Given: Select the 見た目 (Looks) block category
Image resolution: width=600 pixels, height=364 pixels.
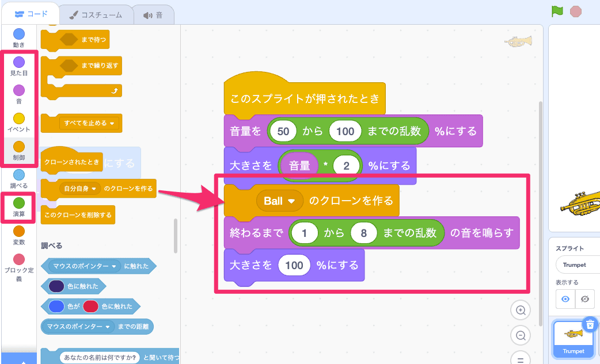Looking at the screenshot, I should point(18,66).
